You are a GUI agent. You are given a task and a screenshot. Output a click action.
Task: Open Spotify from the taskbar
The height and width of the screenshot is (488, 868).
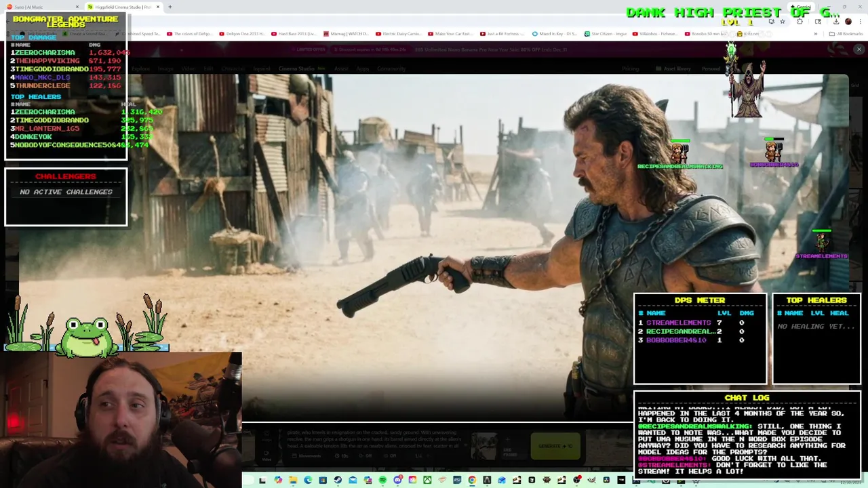point(382,480)
